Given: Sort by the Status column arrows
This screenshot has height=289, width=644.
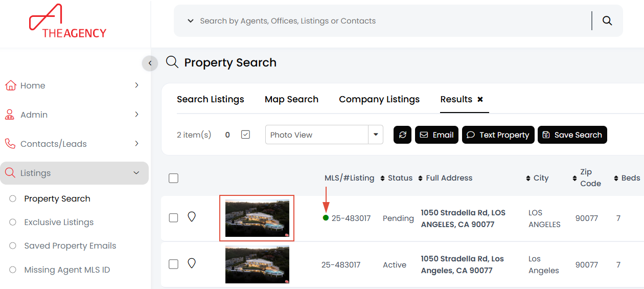Looking at the screenshot, I should 383,178.
